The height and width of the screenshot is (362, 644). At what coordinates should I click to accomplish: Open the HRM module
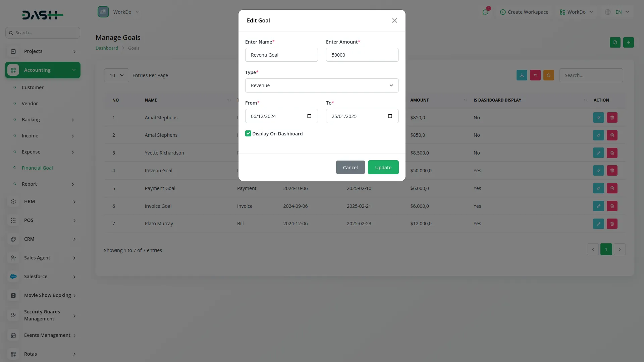[30, 201]
